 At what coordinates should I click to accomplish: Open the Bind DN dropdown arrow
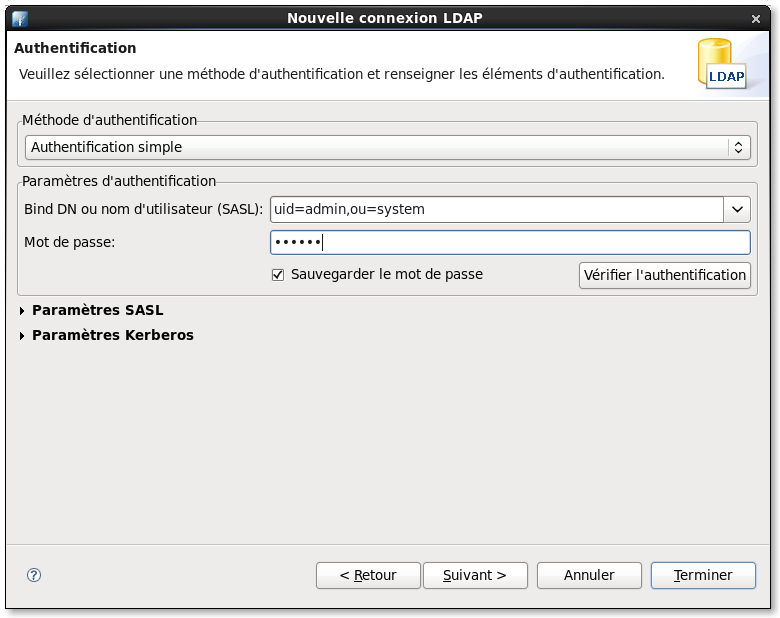click(737, 209)
